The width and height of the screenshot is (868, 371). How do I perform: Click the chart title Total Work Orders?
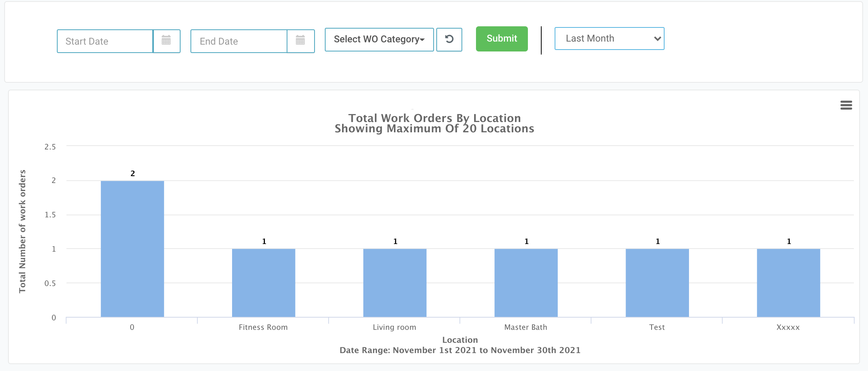click(x=434, y=118)
